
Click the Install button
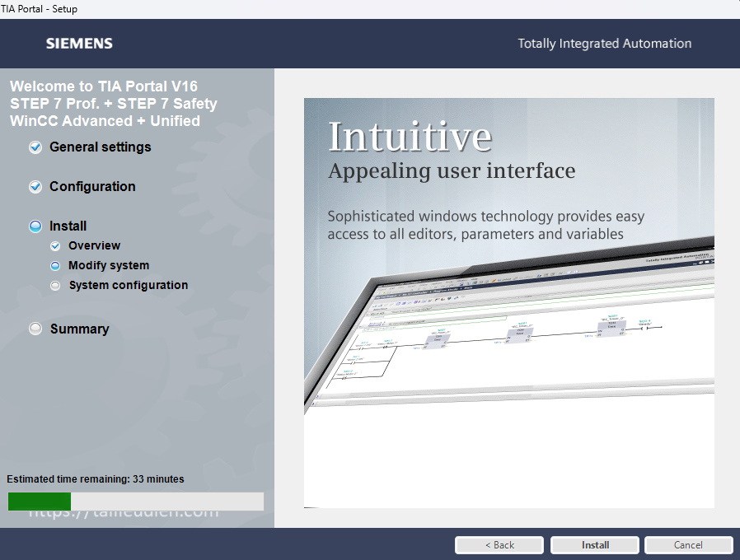(595, 545)
